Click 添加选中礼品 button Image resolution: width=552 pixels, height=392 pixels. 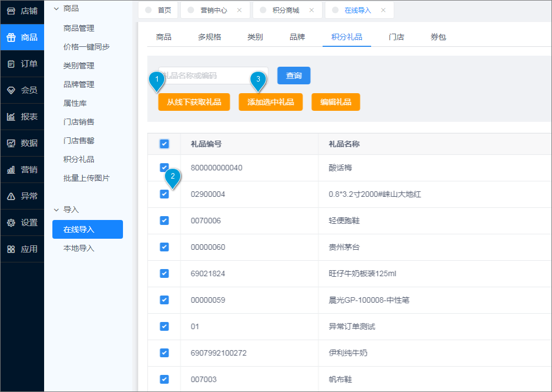271,102
